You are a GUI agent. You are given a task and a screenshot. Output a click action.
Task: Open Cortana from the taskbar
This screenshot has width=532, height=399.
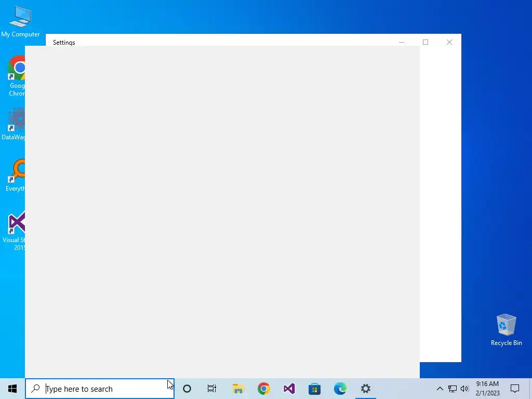[x=187, y=389]
